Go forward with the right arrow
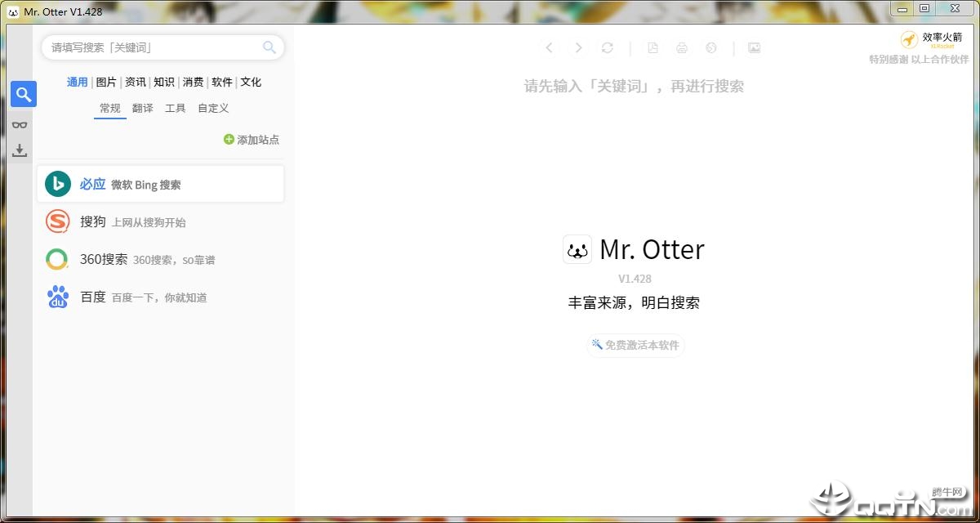The height and width of the screenshot is (523, 980). (x=578, y=48)
